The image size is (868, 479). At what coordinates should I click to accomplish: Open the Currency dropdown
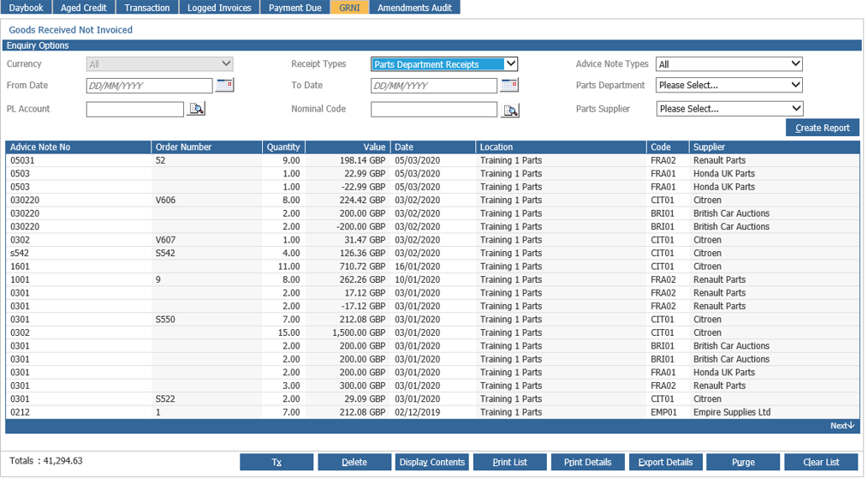coord(159,63)
